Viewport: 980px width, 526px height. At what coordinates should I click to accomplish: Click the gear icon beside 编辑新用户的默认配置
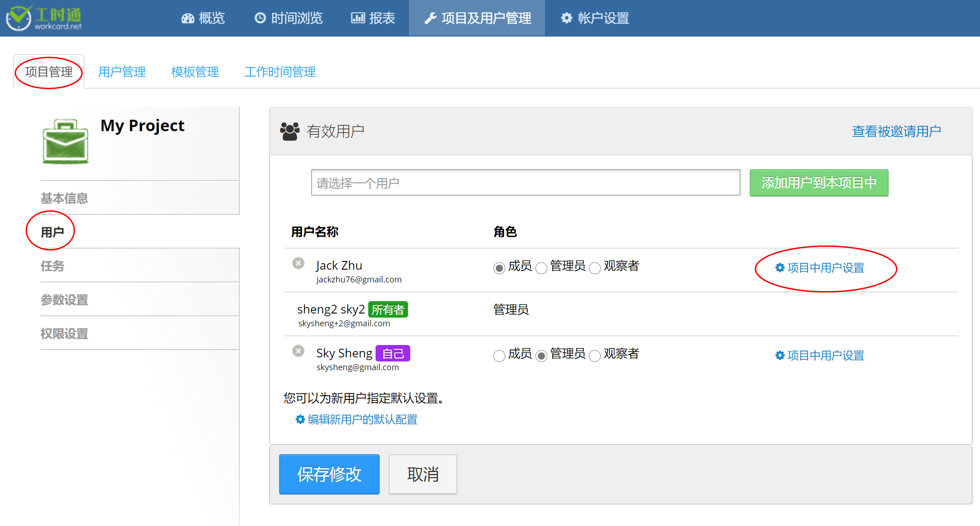(300, 420)
